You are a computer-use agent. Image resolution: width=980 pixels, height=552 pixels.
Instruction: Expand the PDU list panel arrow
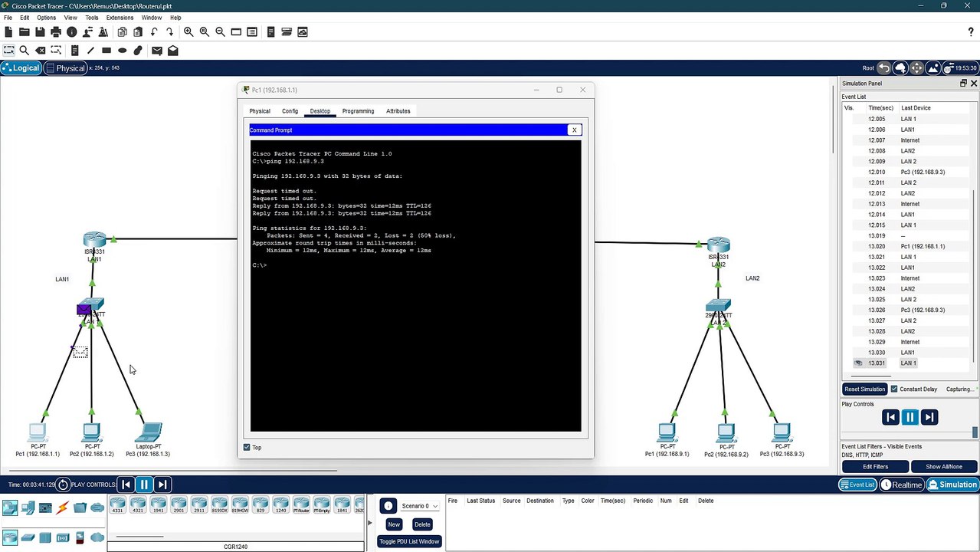click(x=369, y=523)
